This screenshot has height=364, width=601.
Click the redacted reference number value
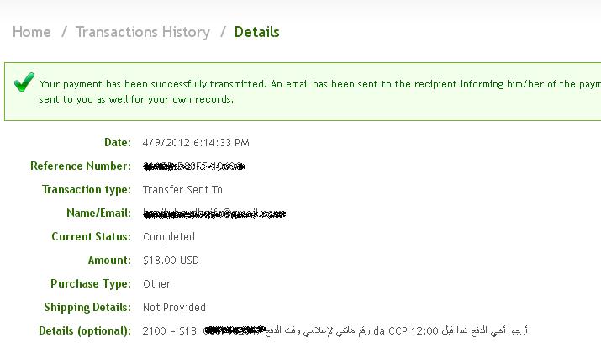[194, 166]
